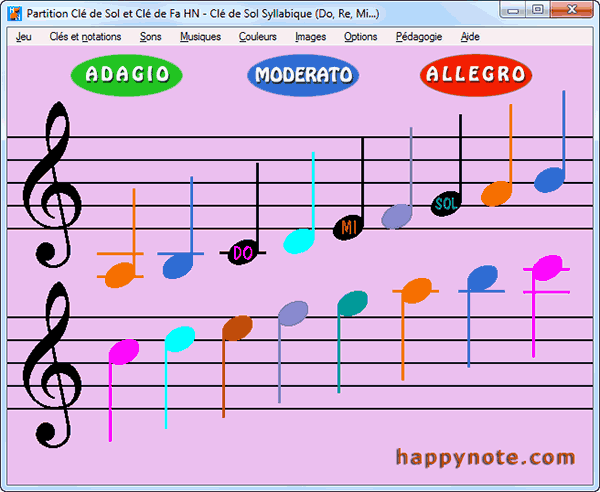
Task: Open the Aide menu
Action: pos(470,37)
